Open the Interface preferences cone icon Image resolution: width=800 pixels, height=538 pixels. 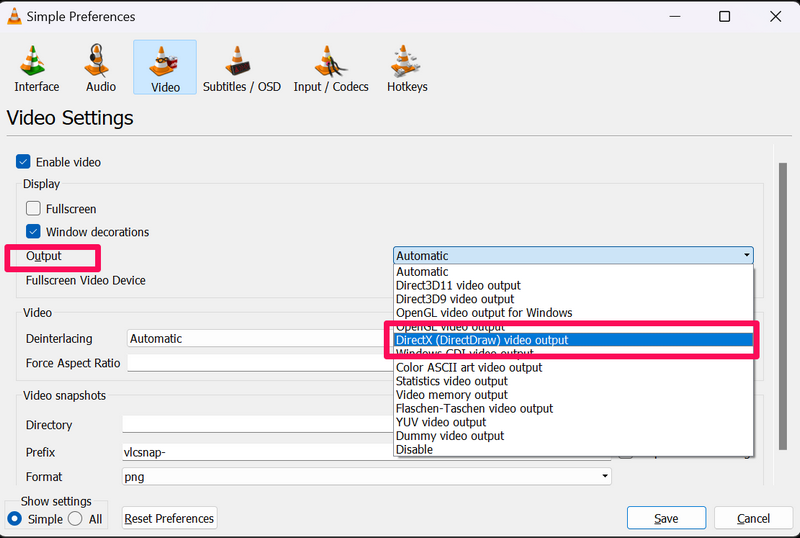click(x=33, y=61)
